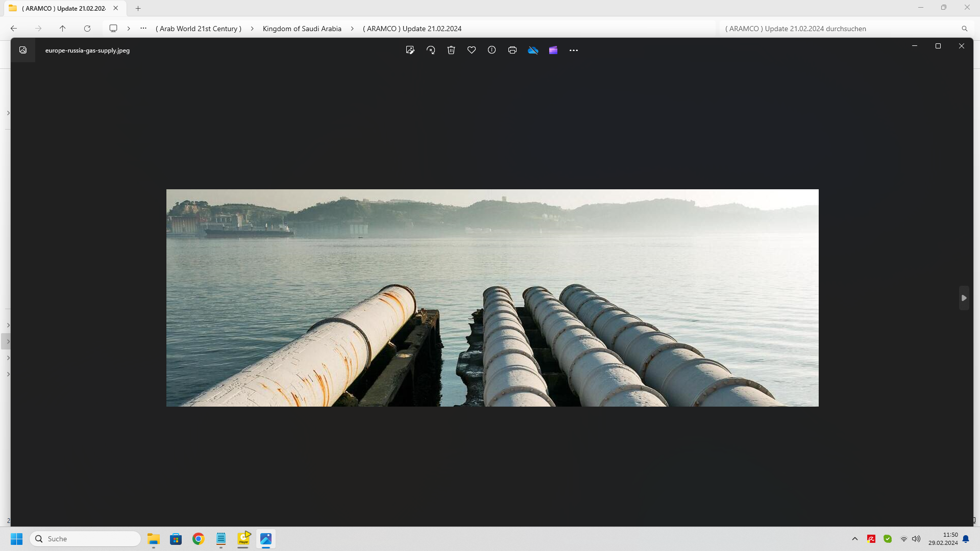The width and height of the screenshot is (980, 551).
Task: Click the europe-russia-gas-supply.jpeg filename
Action: coord(87,51)
